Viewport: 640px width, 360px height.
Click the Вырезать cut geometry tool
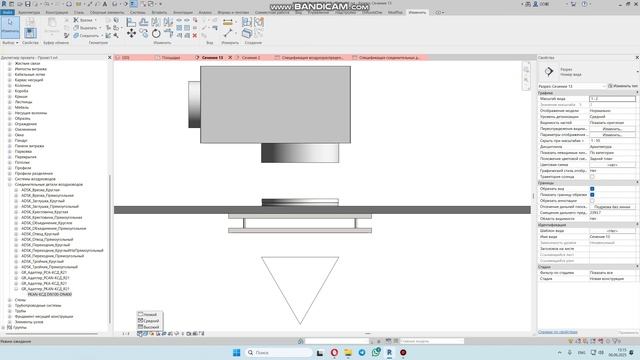(x=85, y=28)
